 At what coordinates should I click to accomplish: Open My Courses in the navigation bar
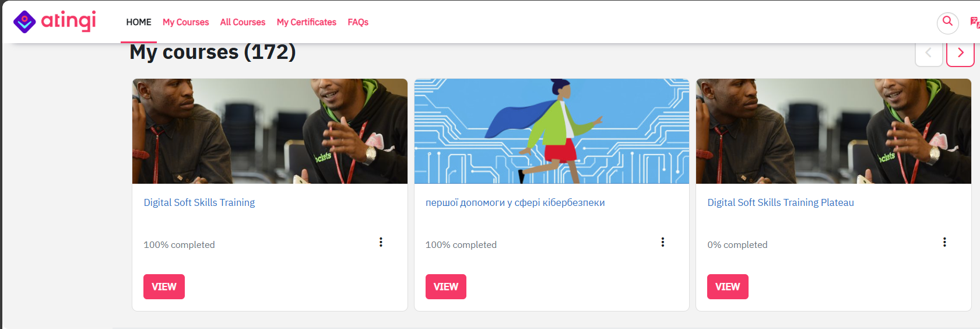[185, 22]
